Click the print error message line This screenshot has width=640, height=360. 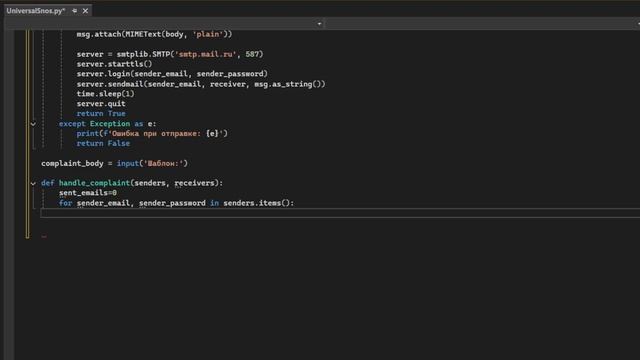(152, 133)
